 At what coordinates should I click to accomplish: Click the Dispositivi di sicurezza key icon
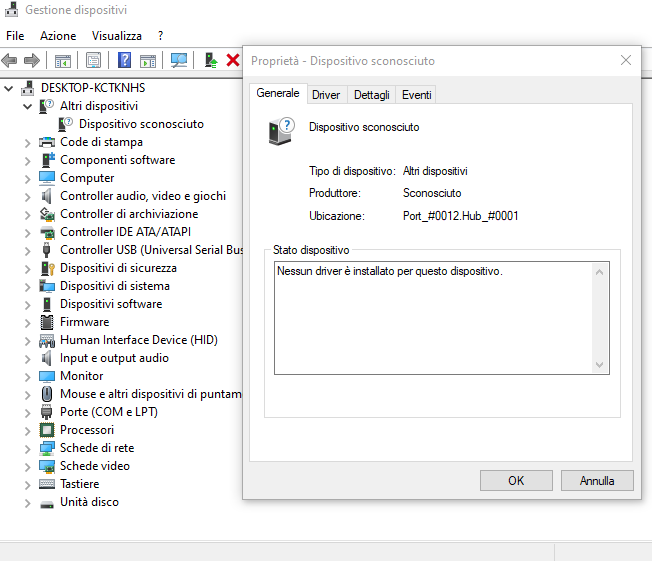point(47,268)
